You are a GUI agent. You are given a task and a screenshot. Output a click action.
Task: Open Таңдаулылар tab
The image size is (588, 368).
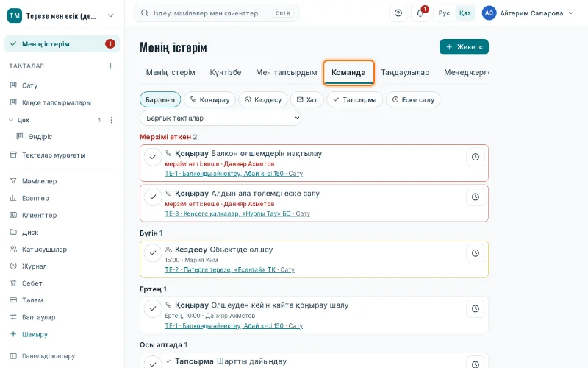pyautogui.click(x=405, y=72)
